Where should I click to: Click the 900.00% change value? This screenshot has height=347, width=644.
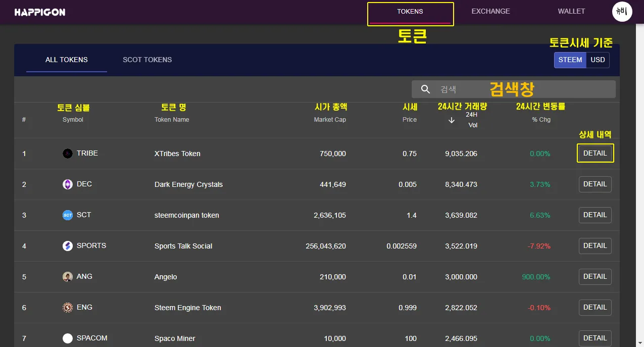click(536, 277)
